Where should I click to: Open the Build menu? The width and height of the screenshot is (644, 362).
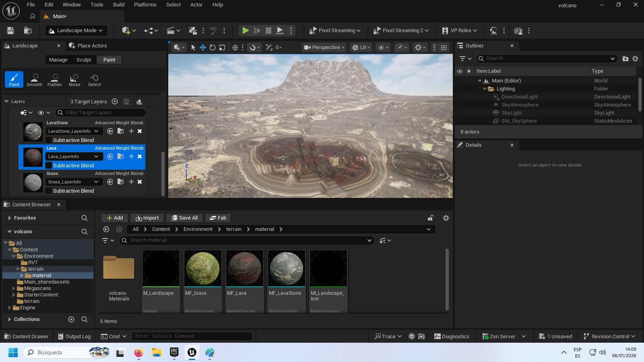(x=118, y=5)
